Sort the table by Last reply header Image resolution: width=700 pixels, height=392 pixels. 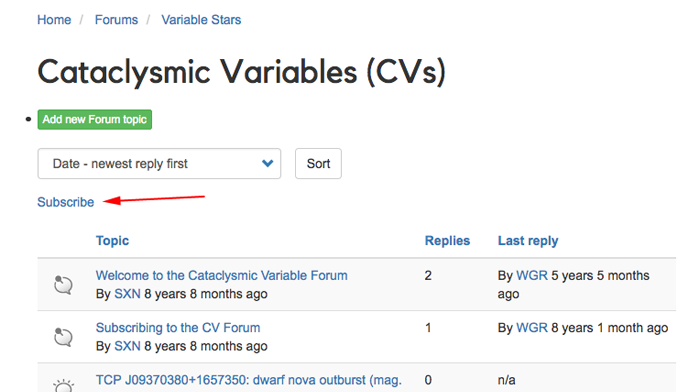[528, 241]
